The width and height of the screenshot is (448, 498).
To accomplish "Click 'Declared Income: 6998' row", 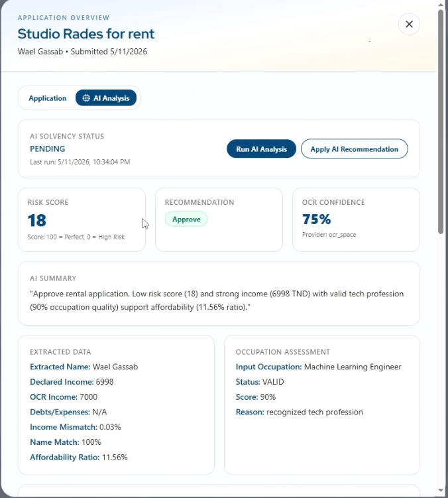I will click(72, 382).
